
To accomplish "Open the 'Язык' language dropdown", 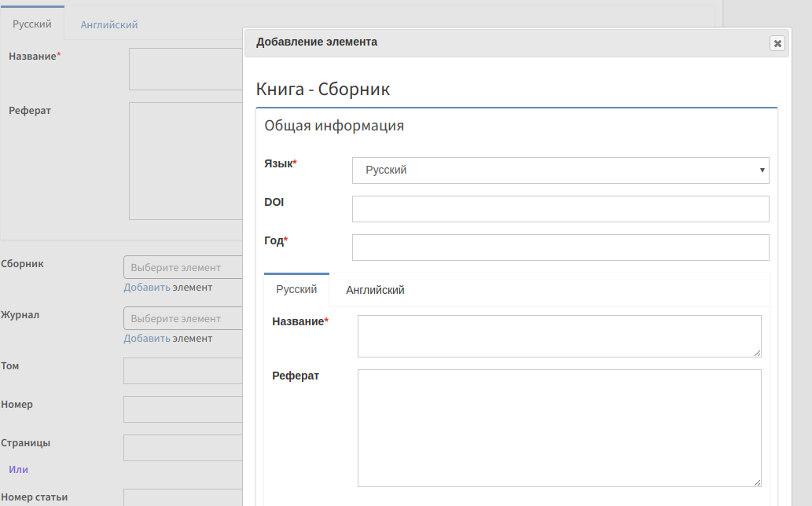I will [560, 170].
